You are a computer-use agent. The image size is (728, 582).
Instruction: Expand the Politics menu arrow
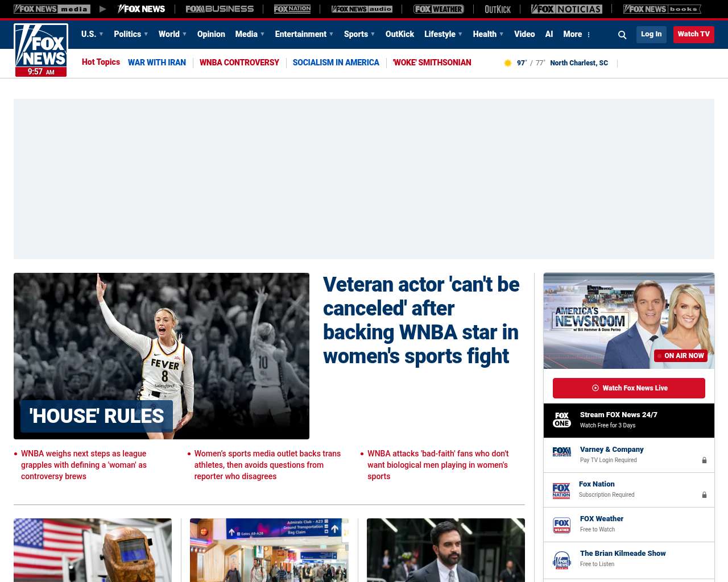point(146,34)
